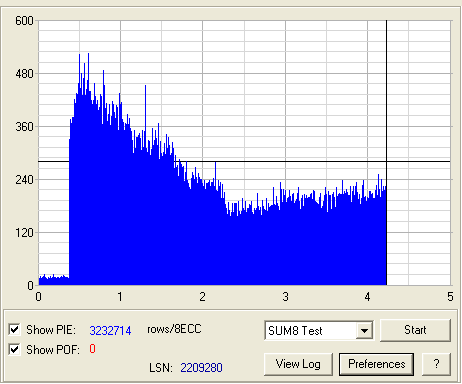462x384 pixels.
Task: Open the View Log button
Action: tap(298, 364)
